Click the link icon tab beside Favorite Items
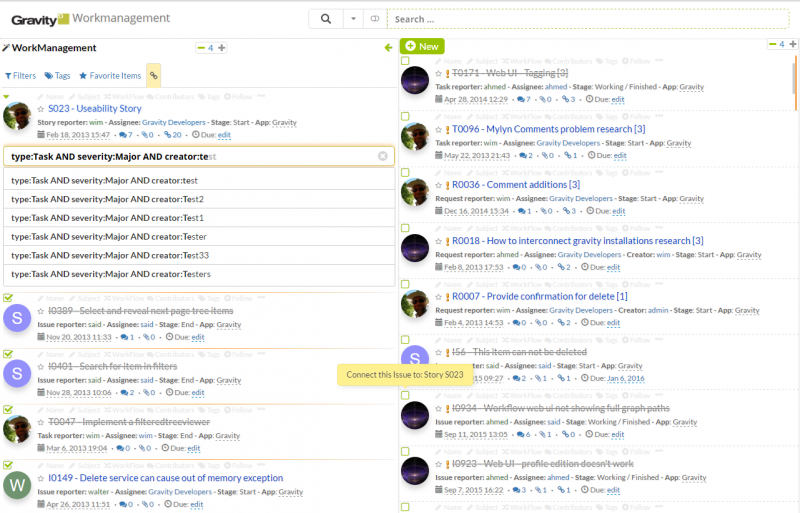The image size is (800, 513). tap(153, 75)
